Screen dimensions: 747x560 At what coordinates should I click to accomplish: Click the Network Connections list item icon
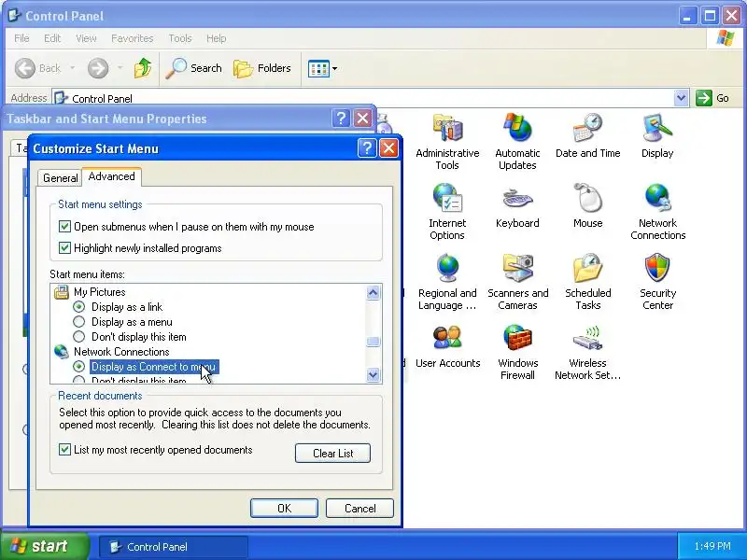[x=62, y=352]
